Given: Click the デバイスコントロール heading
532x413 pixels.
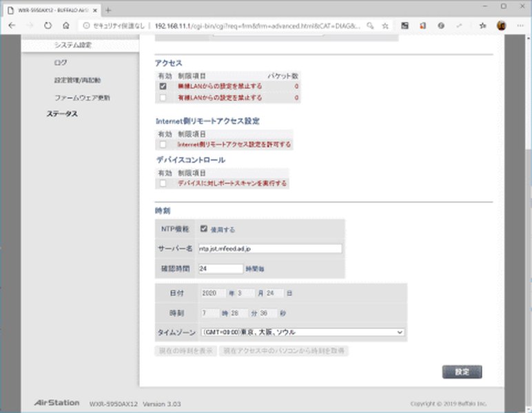Looking at the screenshot, I should [191, 160].
